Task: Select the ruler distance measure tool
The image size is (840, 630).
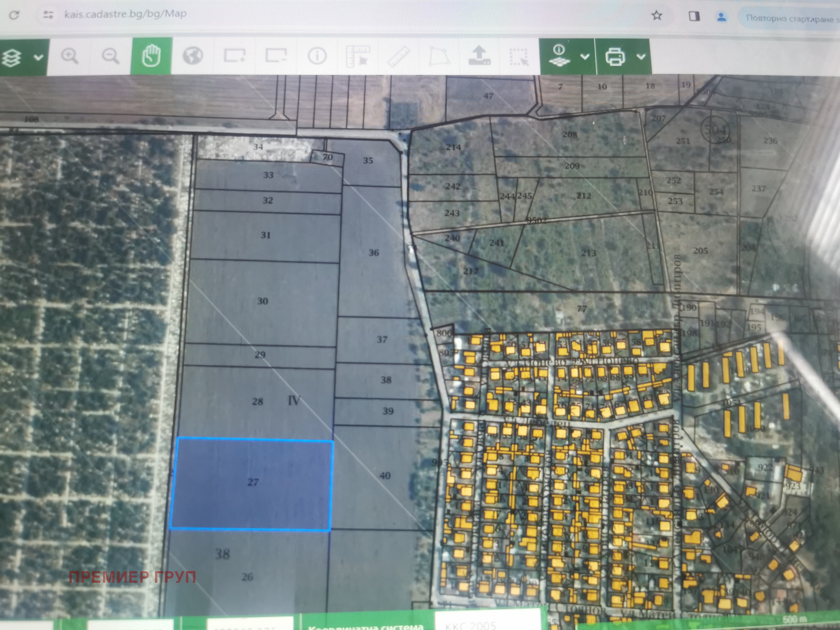Action: point(399,56)
